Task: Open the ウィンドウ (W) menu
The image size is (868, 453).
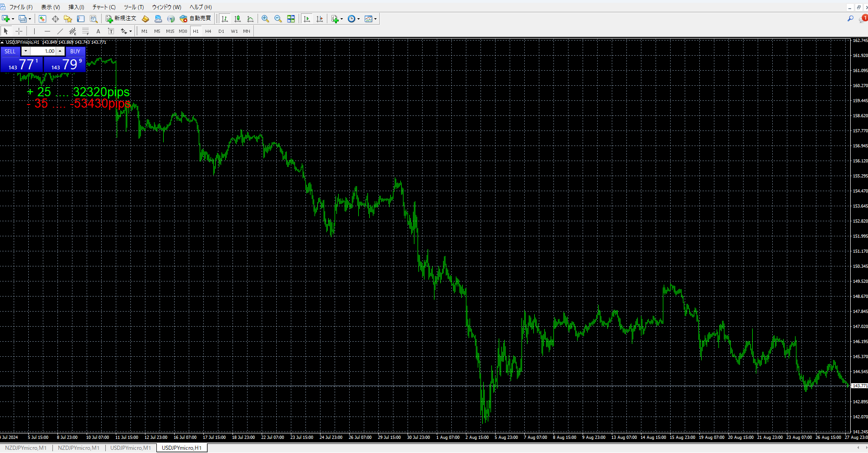Action: tap(166, 7)
